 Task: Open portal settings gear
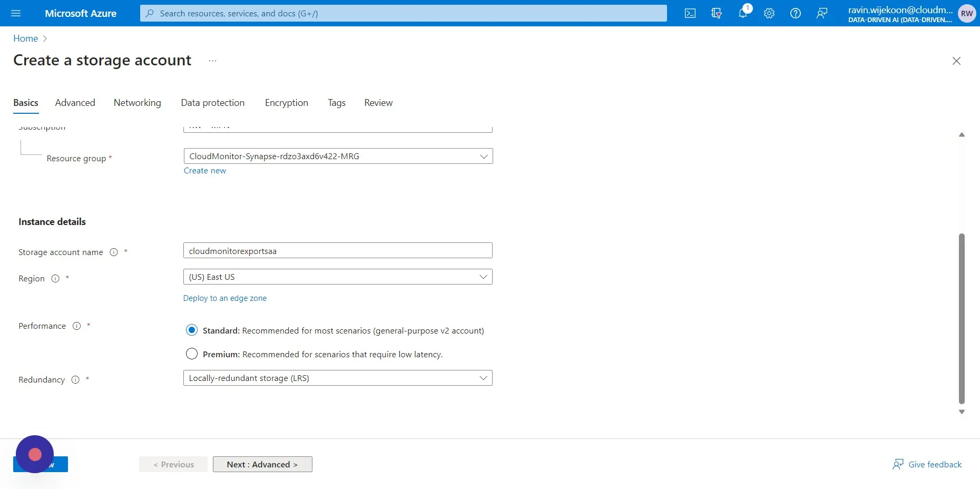(769, 13)
